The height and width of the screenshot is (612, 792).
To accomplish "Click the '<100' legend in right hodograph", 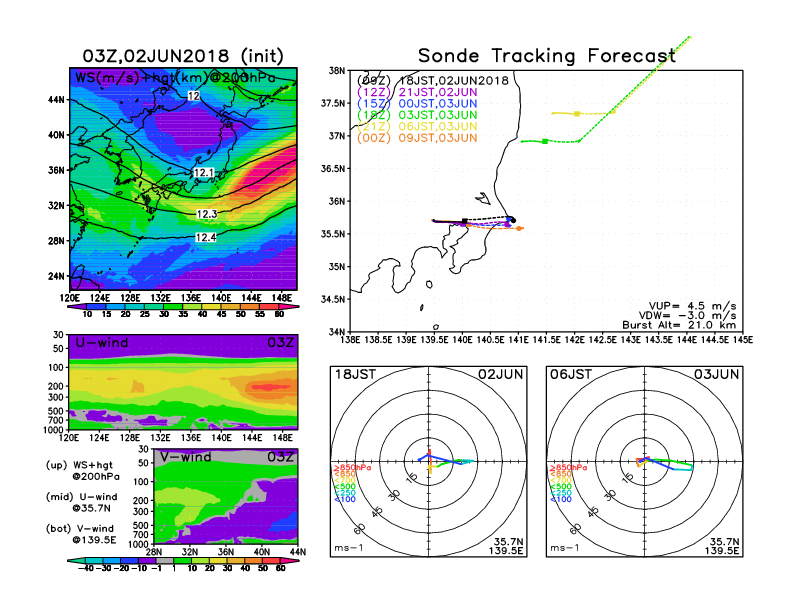I will point(561,499).
